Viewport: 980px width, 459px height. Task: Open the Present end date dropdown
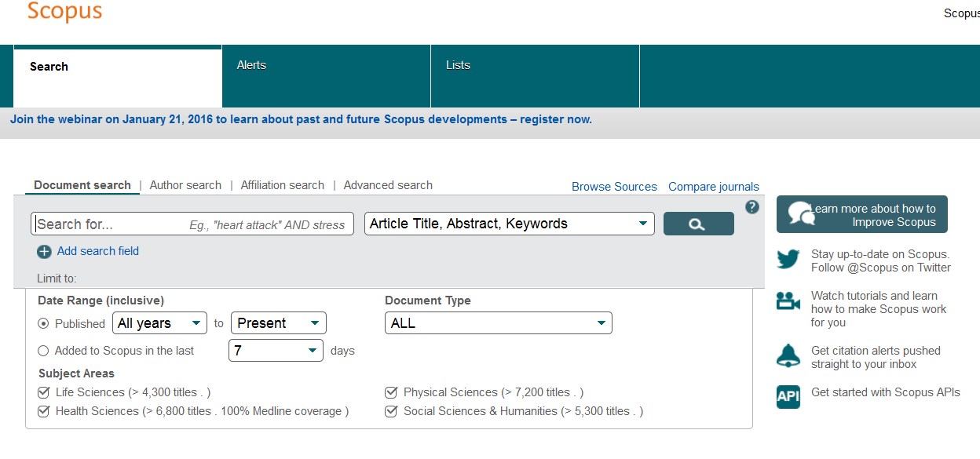tap(279, 323)
